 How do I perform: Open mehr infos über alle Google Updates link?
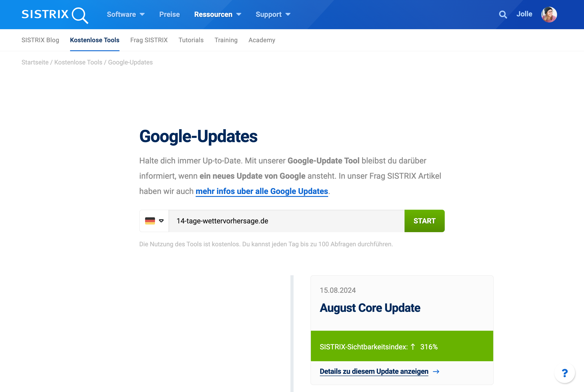pyautogui.click(x=262, y=191)
